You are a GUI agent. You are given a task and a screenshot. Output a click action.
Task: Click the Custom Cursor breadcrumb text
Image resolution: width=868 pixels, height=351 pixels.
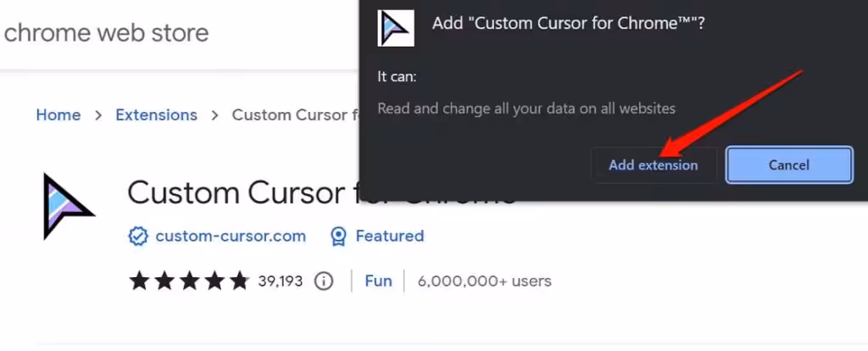[295, 115]
